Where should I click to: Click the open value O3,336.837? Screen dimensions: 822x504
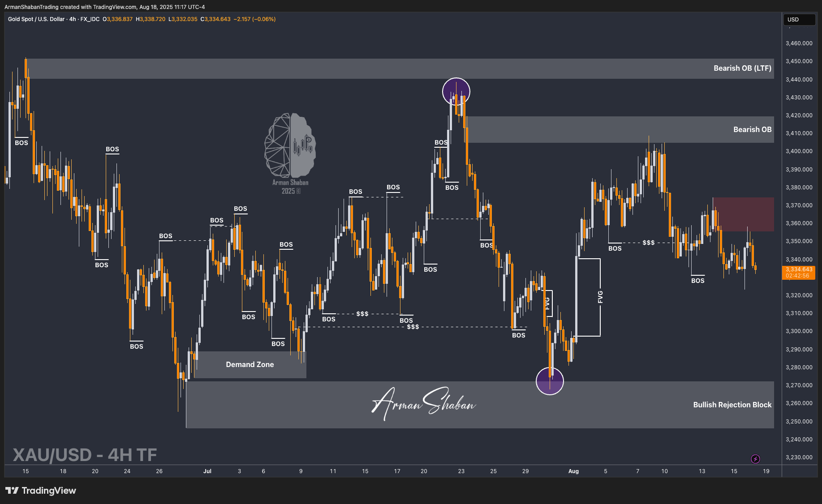click(x=117, y=19)
